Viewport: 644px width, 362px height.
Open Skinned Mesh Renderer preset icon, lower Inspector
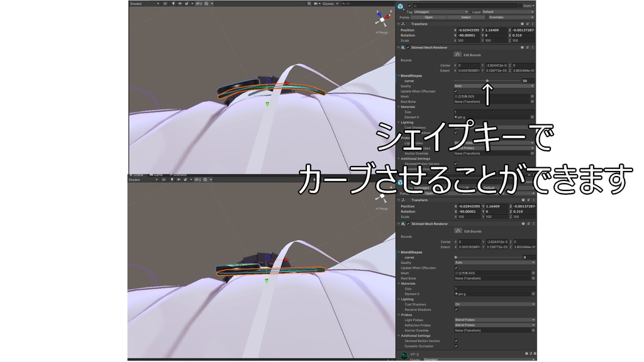[x=528, y=224]
